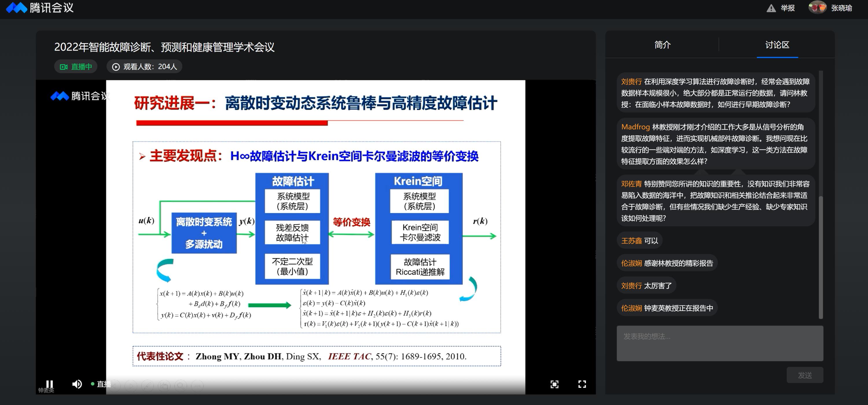Viewport: 868px width, 405px height.
Task: Click the conference title text
Action: coord(164,47)
